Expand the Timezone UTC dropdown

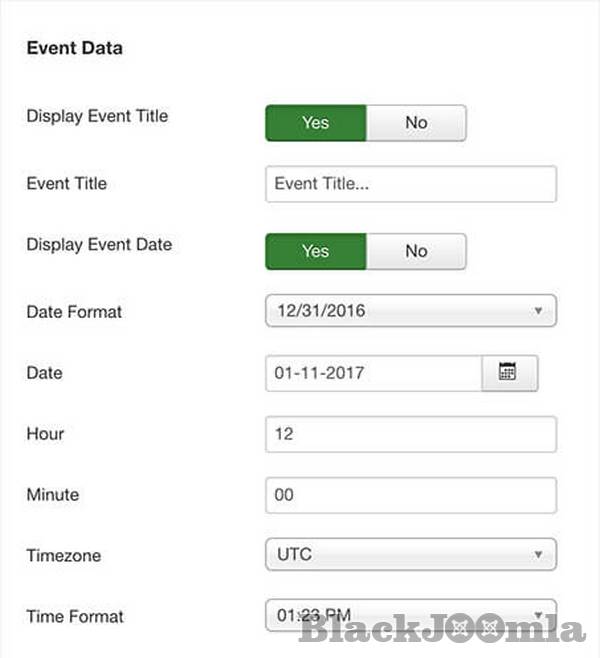[x=410, y=553]
